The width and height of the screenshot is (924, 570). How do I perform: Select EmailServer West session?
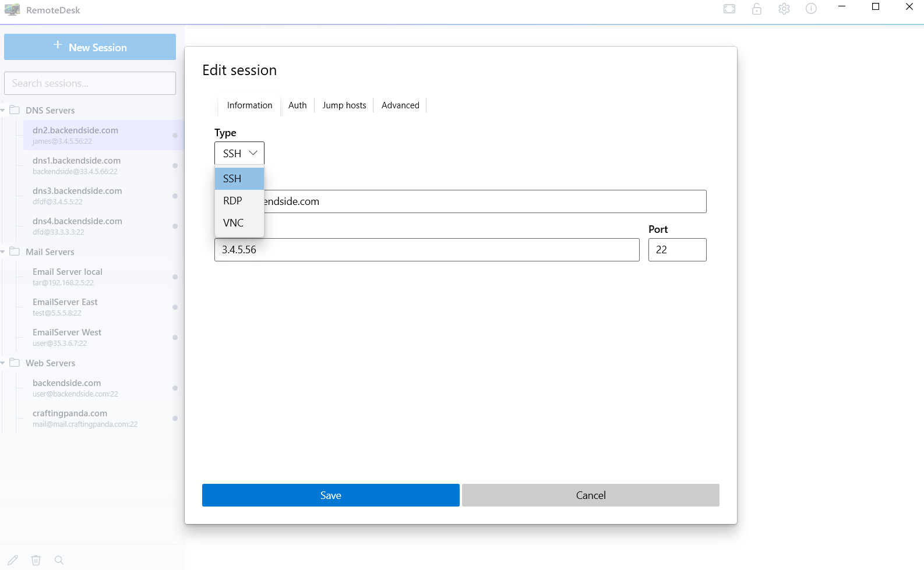(104, 337)
